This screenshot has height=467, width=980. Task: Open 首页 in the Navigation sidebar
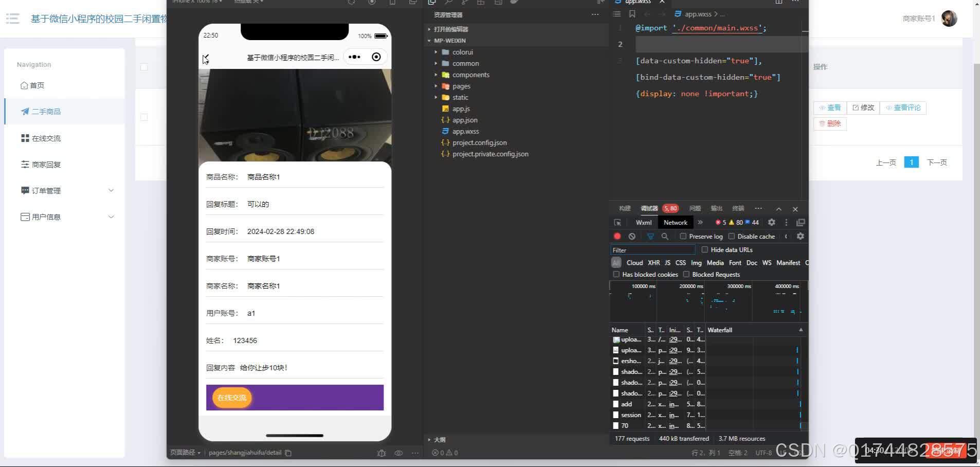[x=32, y=85]
